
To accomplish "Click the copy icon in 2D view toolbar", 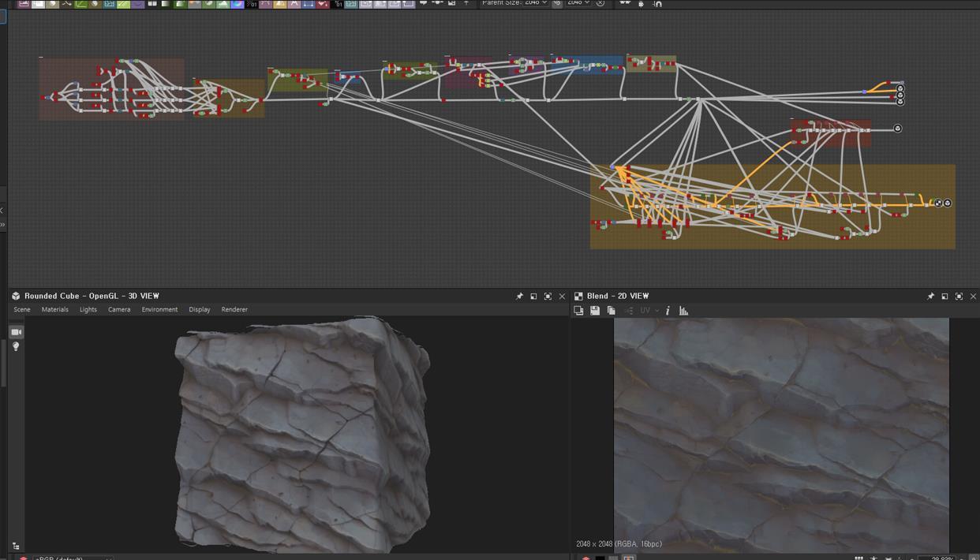I will (611, 311).
